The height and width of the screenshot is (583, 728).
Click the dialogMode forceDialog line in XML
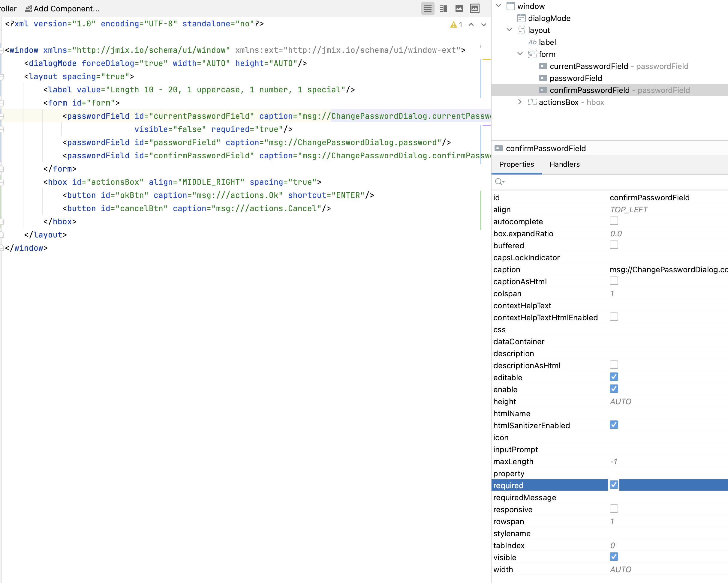coord(165,64)
